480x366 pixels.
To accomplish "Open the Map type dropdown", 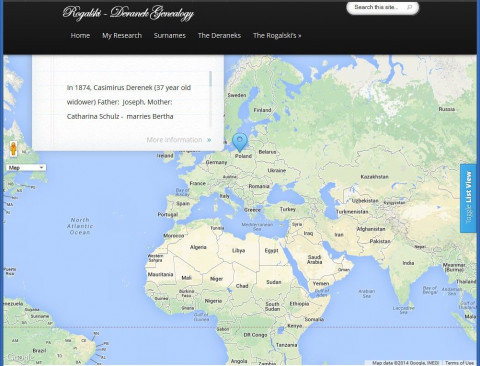I will click(26, 168).
